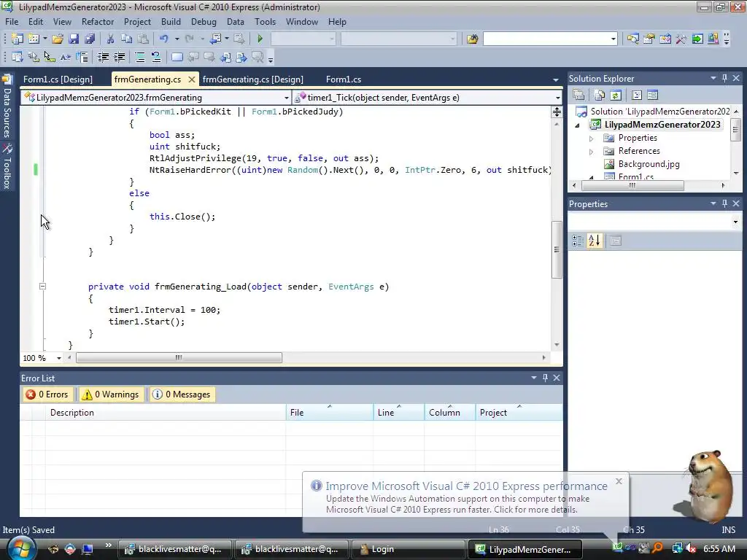Viewport: 747px width, 560px height.
Task: Open the File menu
Action: pyautogui.click(x=12, y=22)
